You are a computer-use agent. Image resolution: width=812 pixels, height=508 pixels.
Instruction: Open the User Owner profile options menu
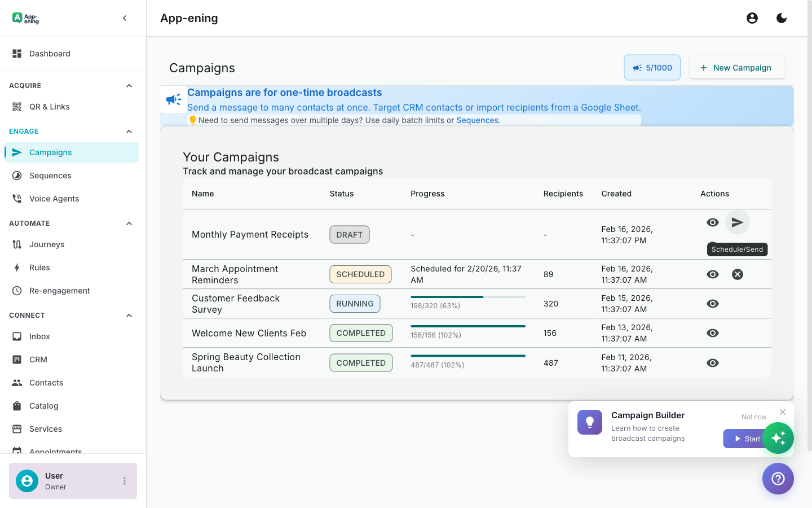point(125,480)
